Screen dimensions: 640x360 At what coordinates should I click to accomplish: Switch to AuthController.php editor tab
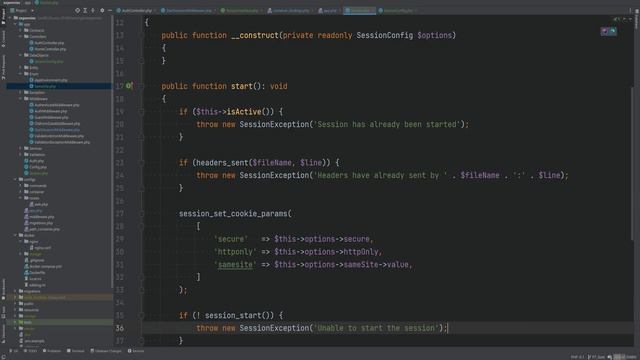click(x=135, y=11)
